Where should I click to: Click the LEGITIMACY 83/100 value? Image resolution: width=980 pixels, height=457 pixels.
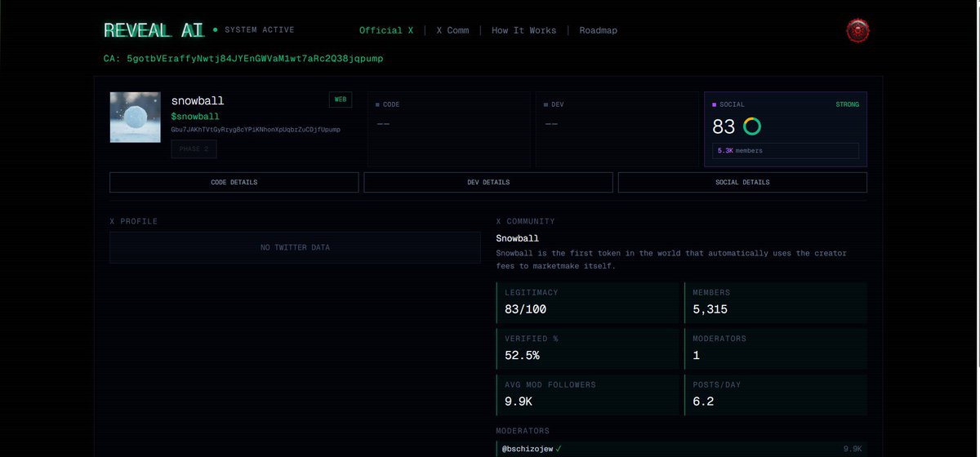tap(525, 309)
